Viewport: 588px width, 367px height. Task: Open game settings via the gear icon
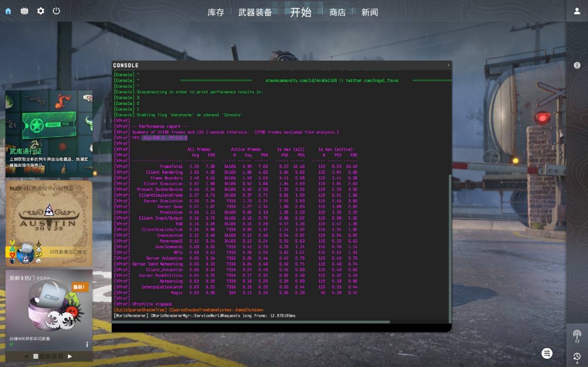click(41, 11)
